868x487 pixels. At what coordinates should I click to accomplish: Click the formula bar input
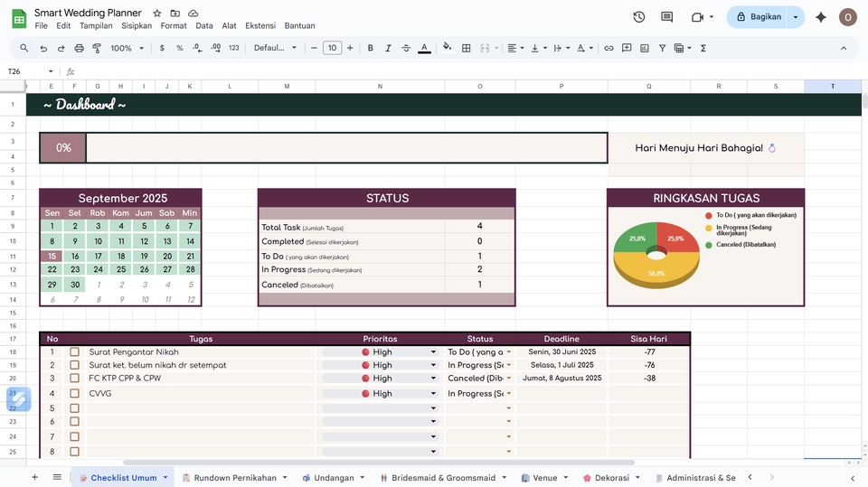pyautogui.click(x=470, y=71)
